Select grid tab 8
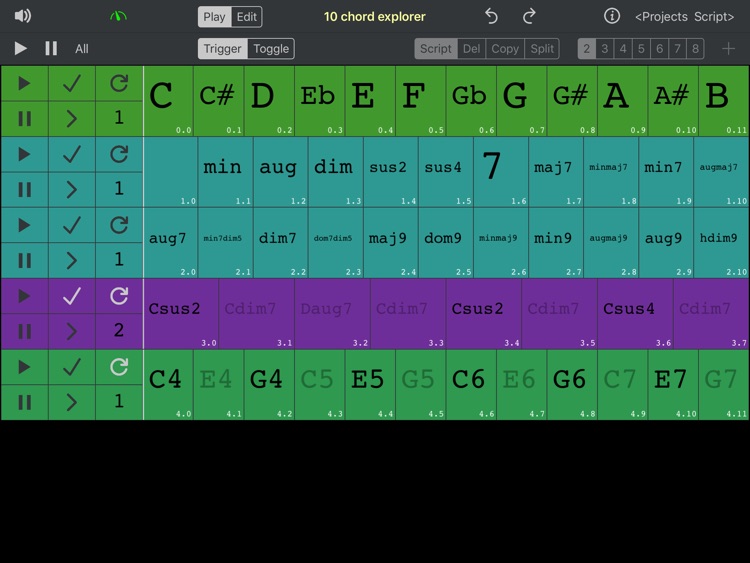The image size is (750, 563). click(695, 48)
